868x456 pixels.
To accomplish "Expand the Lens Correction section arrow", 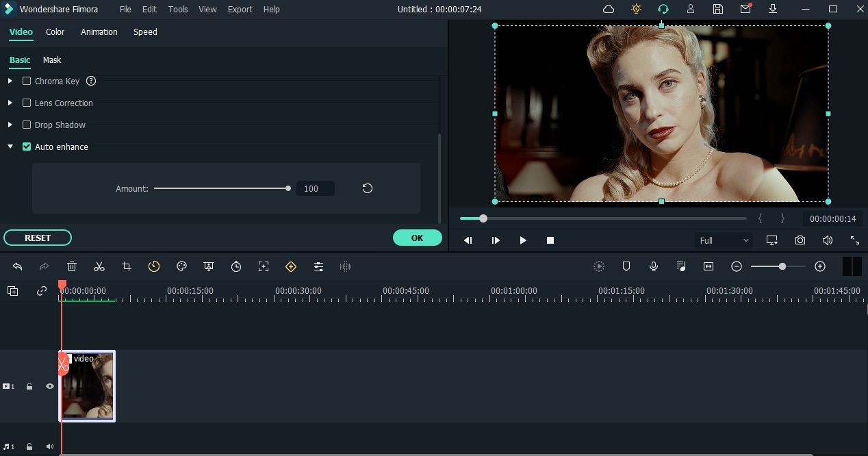I will (x=10, y=103).
